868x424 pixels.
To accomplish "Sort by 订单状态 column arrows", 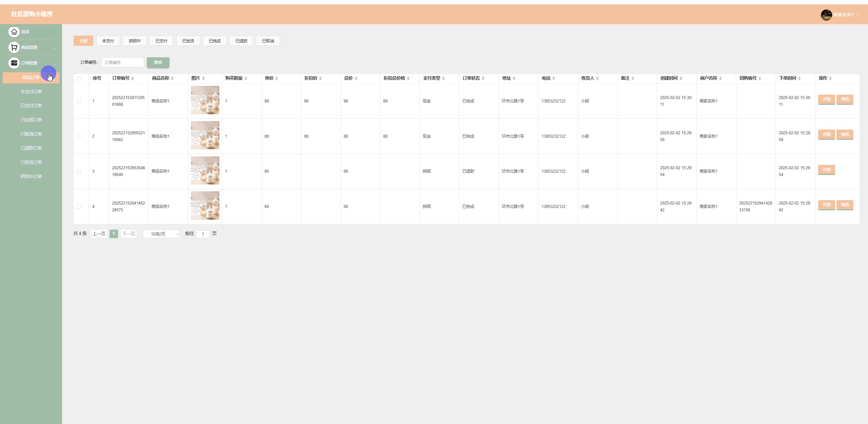I will pyautogui.click(x=483, y=78).
